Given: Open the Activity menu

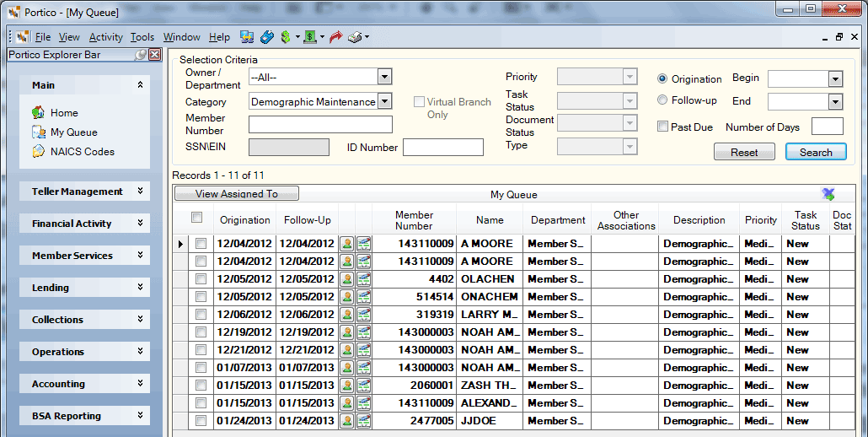Looking at the screenshot, I should point(105,37).
